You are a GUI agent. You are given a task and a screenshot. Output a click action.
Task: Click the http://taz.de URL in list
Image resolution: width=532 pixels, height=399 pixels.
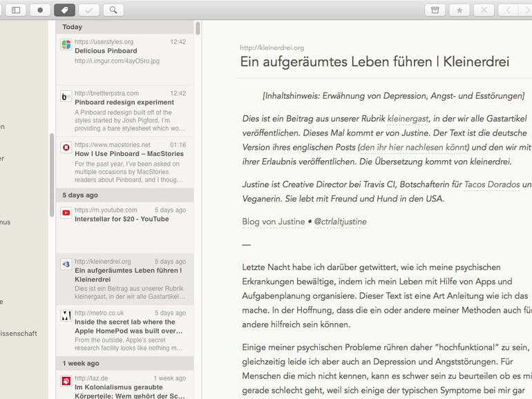(x=91, y=378)
